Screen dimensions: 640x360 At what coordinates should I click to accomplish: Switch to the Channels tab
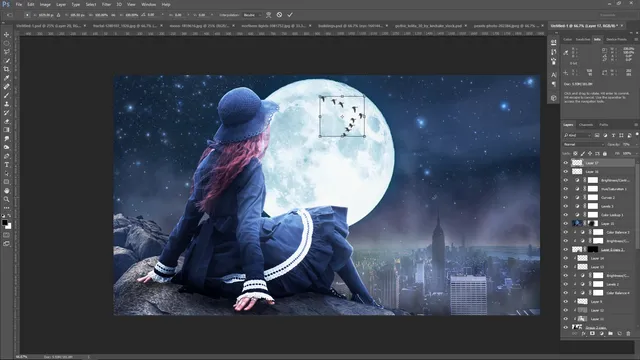[586, 125]
